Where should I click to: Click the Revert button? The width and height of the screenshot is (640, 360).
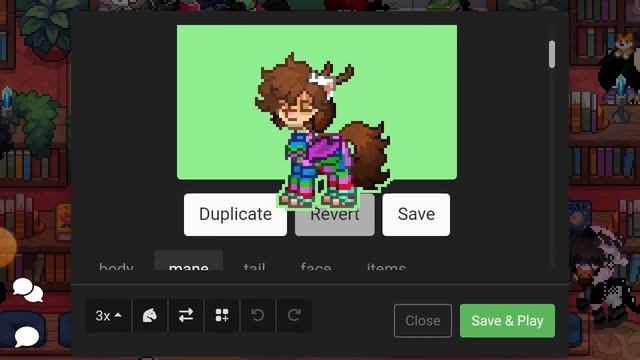(x=335, y=215)
